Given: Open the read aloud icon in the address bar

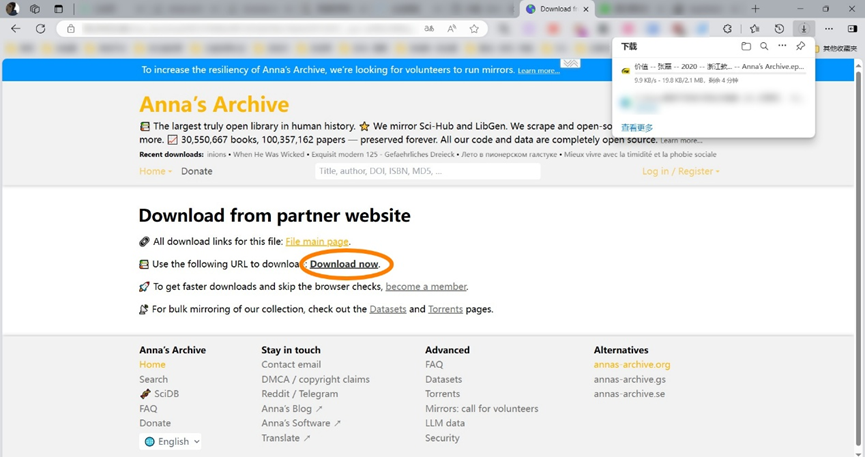Looking at the screenshot, I should pyautogui.click(x=452, y=29).
